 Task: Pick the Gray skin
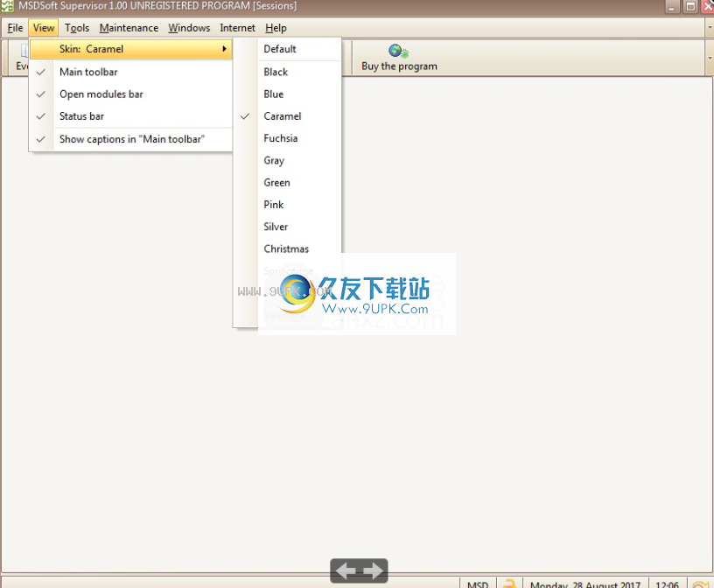coord(287,160)
